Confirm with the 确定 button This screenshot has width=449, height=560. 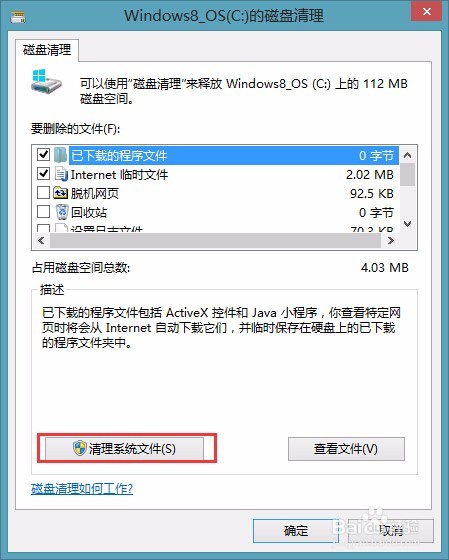coord(296,531)
